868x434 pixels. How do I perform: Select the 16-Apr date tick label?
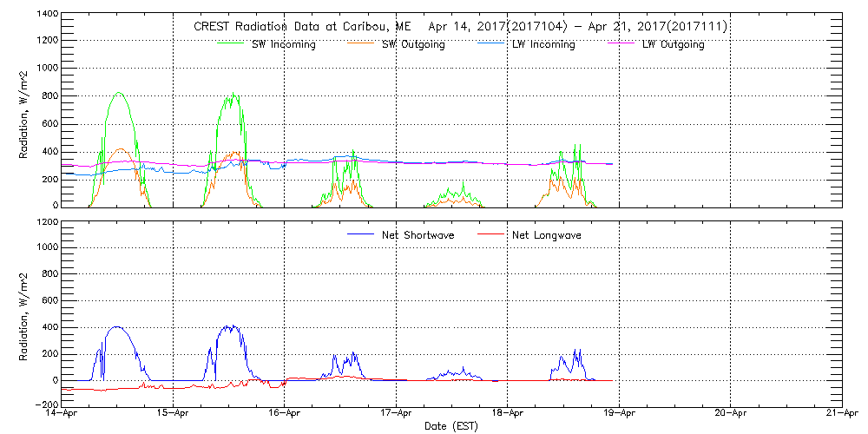pyautogui.click(x=285, y=414)
